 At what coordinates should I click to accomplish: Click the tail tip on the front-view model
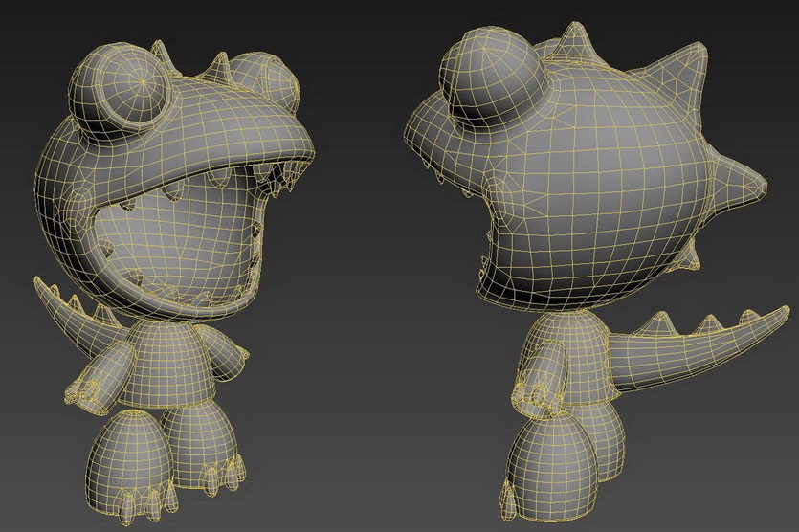(45, 284)
